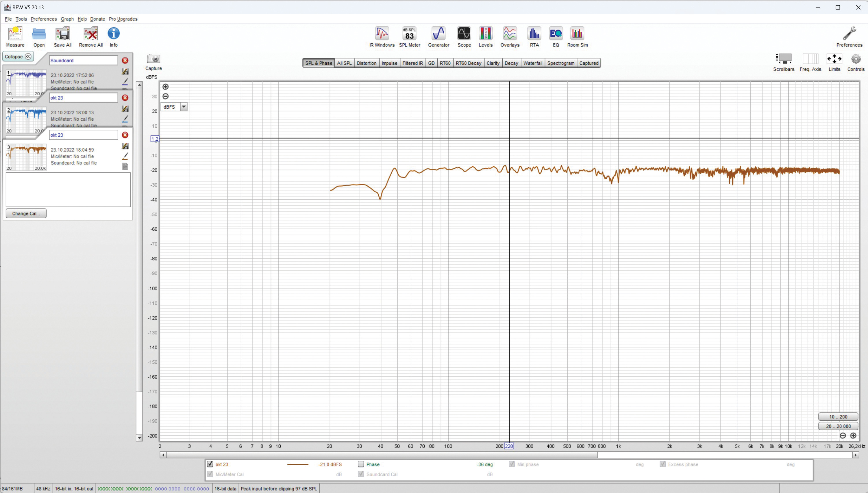Click the Change Cal... button

point(26,214)
